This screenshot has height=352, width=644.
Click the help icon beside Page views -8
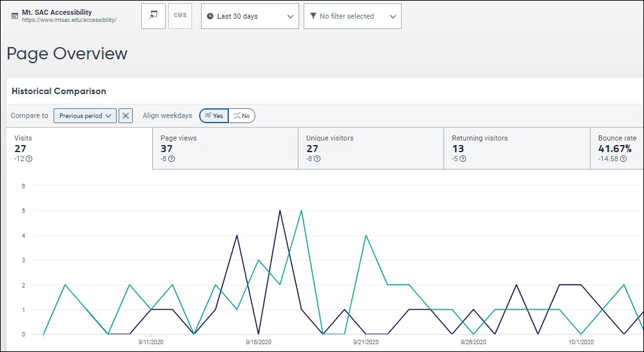tap(171, 159)
